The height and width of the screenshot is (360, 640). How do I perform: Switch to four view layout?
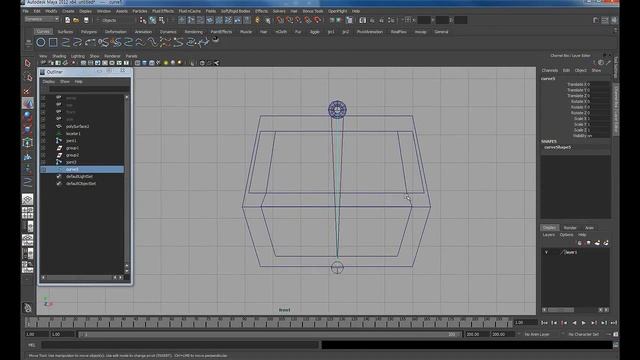[x=28, y=213]
